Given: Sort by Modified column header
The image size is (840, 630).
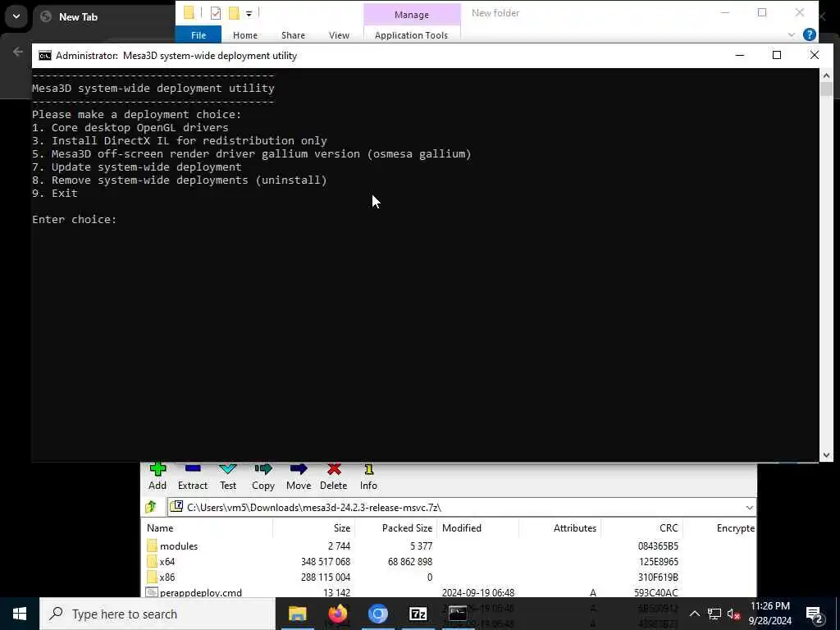Looking at the screenshot, I should 478,527.
